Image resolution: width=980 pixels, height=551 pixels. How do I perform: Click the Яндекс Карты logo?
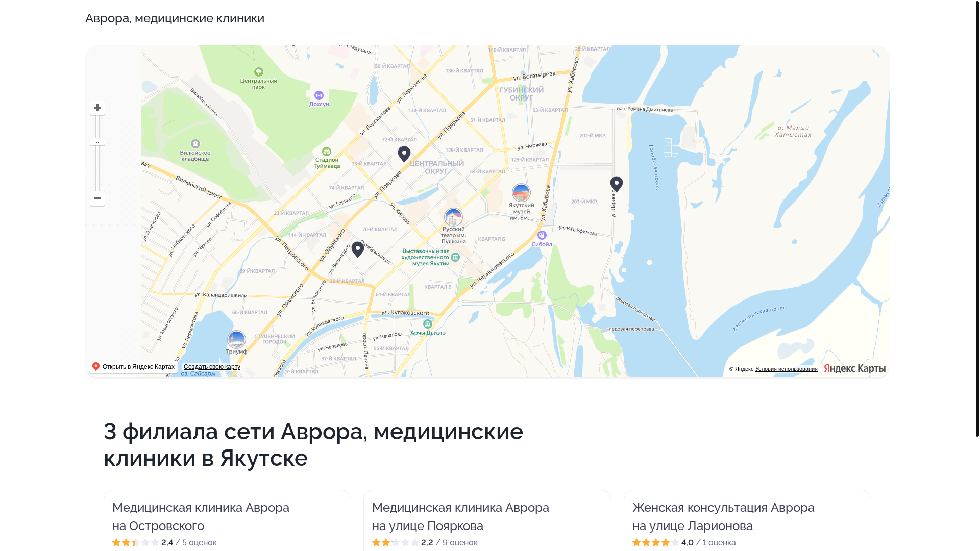point(854,368)
